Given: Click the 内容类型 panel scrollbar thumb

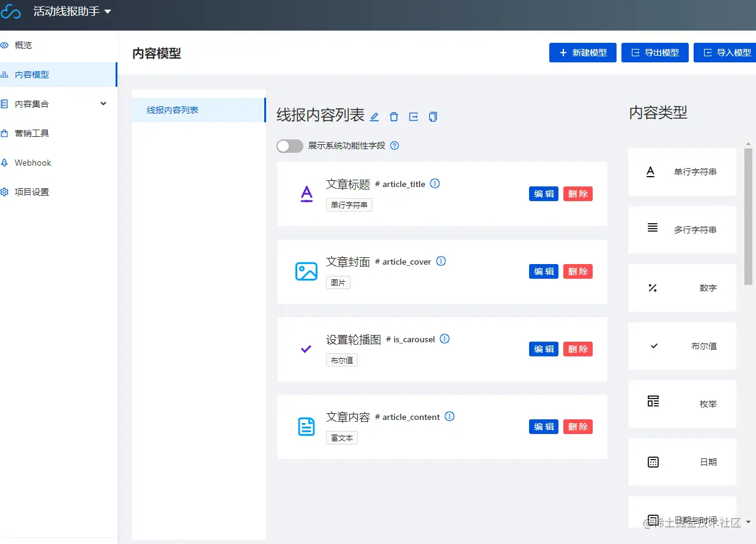Looking at the screenshot, I should [x=748, y=216].
